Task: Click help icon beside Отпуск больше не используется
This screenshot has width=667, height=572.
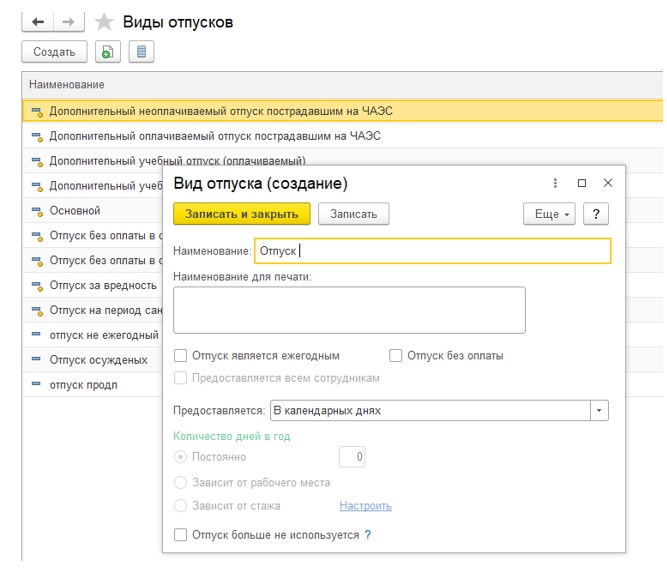Action: click(x=368, y=535)
